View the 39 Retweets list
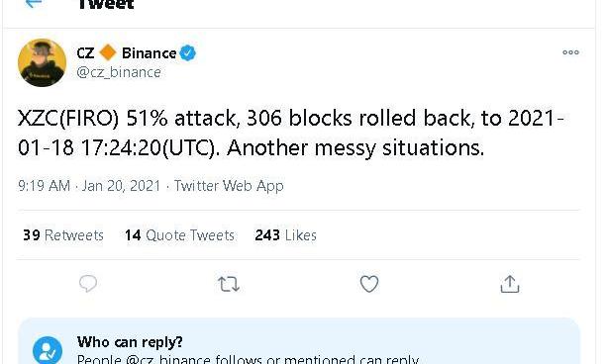Viewport: 607px width, 364px height. point(63,235)
